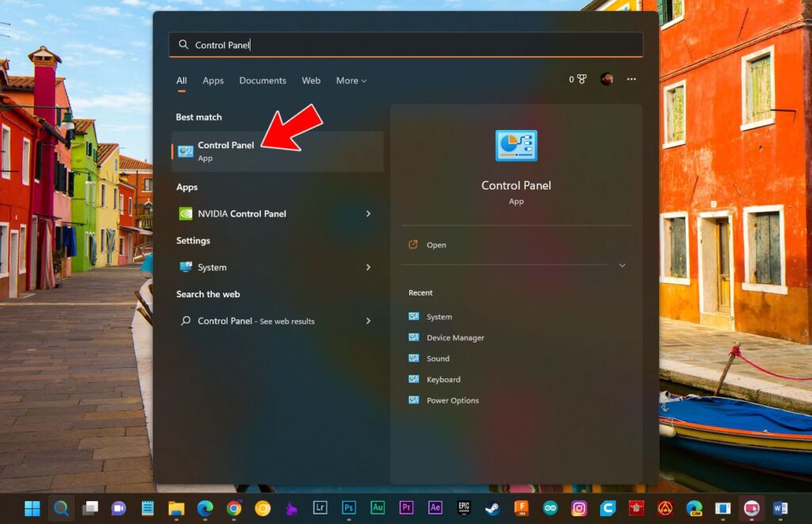Screen dimensions: 812x524
Task: Switch to the Web filter tab
Action: 311,81
